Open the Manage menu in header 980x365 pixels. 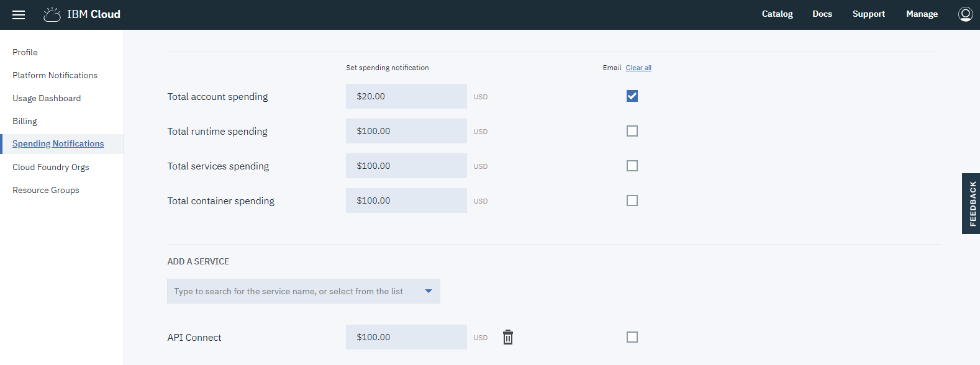point(922,14)
